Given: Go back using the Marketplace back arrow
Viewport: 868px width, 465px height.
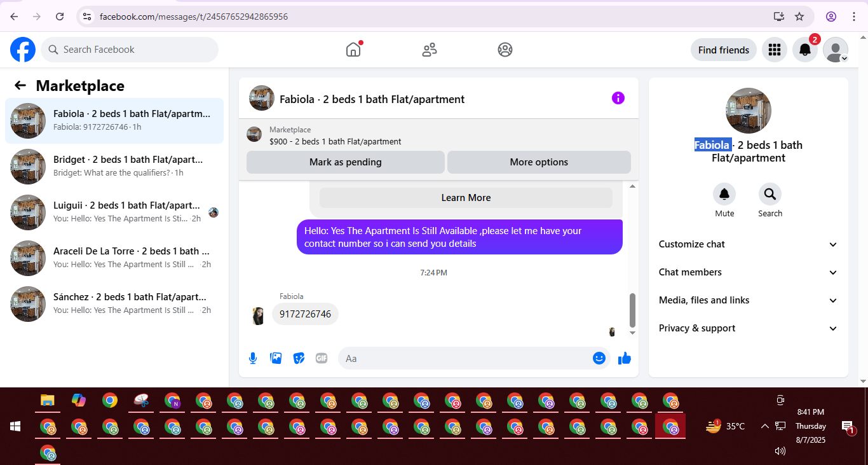Looking at the screenshot, I should 20,86.
